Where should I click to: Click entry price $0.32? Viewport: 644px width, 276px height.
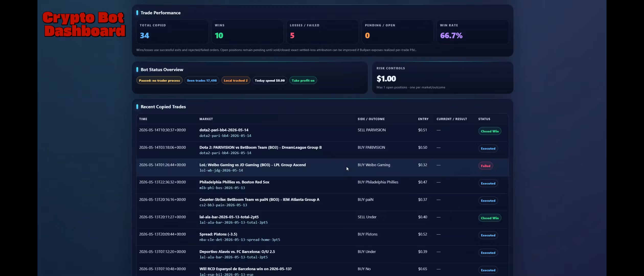pyautogui.click(x=422, y=165)
